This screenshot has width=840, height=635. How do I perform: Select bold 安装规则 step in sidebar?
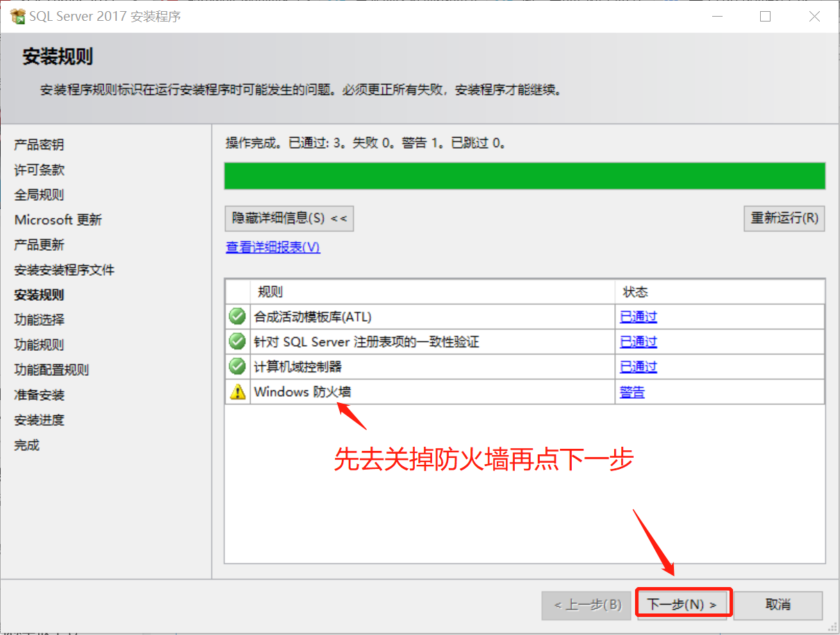coord(39,295)
